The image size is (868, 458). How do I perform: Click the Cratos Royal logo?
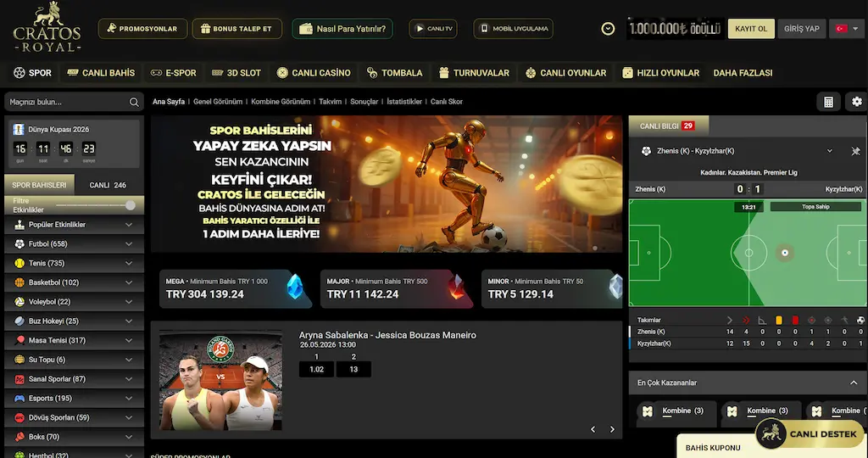point(47,28)
